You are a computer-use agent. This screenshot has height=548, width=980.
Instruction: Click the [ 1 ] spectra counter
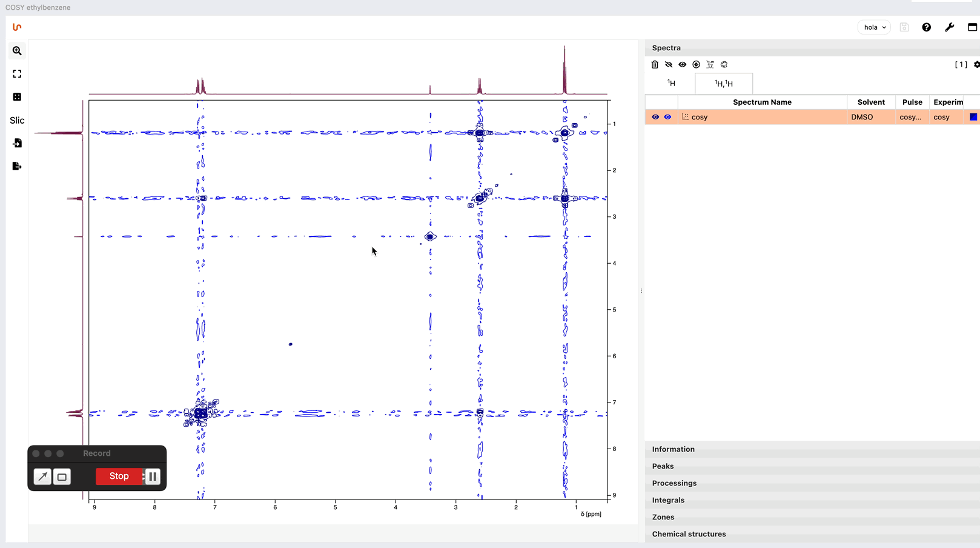[961, 64]
